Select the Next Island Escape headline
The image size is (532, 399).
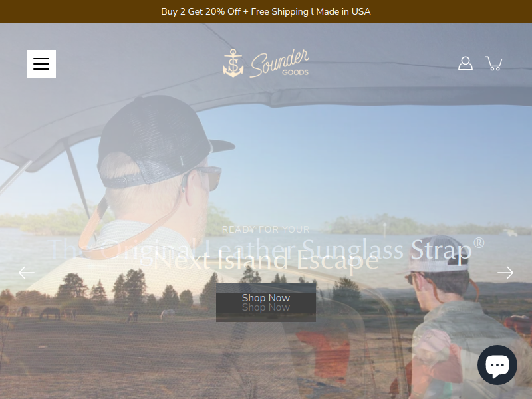(266, 260)
